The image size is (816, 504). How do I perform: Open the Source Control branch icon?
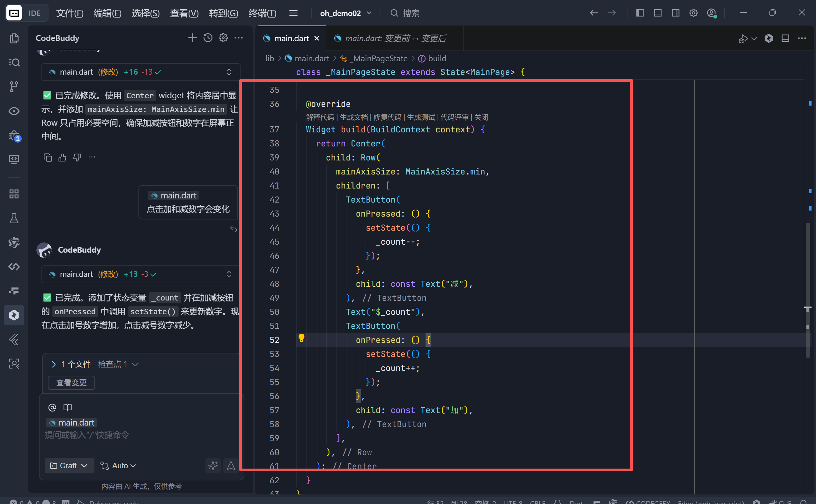click(x=14, y=87)
